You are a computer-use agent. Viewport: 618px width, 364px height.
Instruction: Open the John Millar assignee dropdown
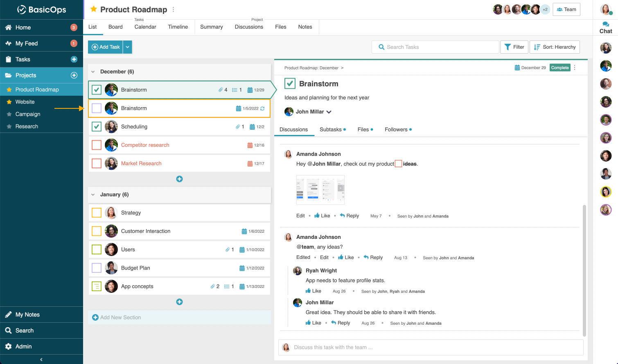(329, 112)
